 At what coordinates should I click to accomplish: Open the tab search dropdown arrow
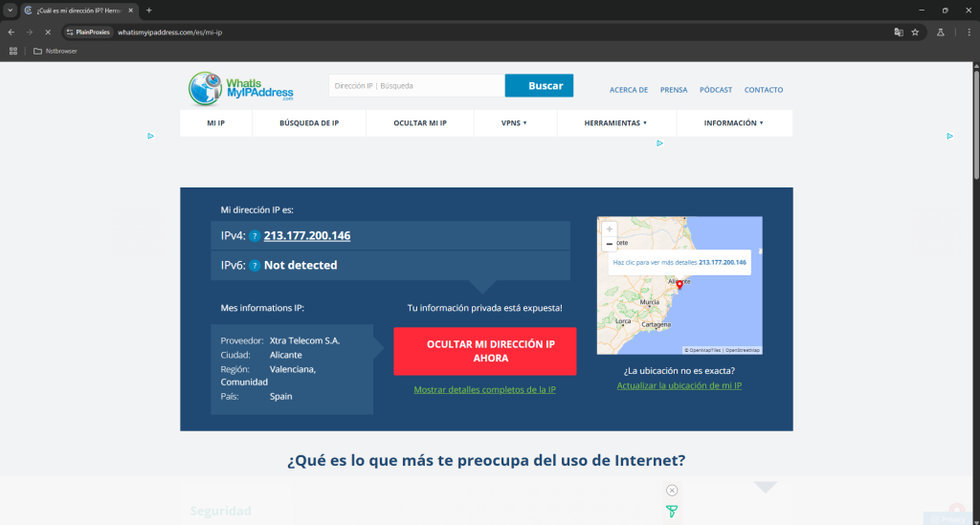click(10, 10)
